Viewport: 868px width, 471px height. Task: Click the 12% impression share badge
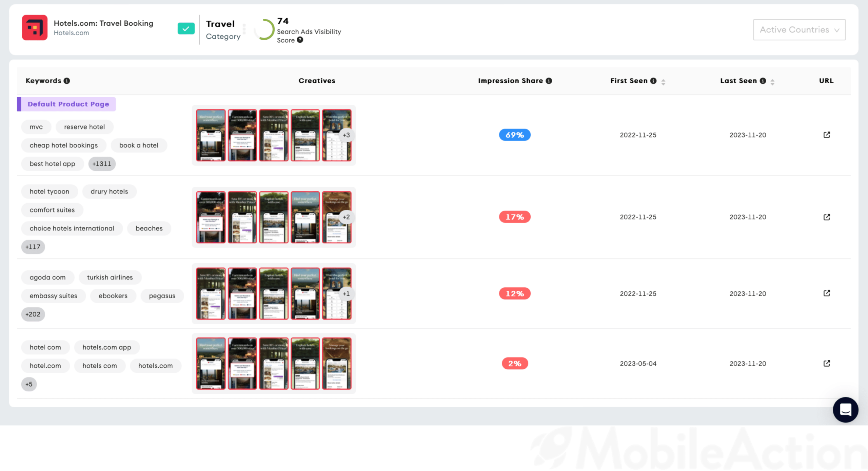tap(515, 294)
